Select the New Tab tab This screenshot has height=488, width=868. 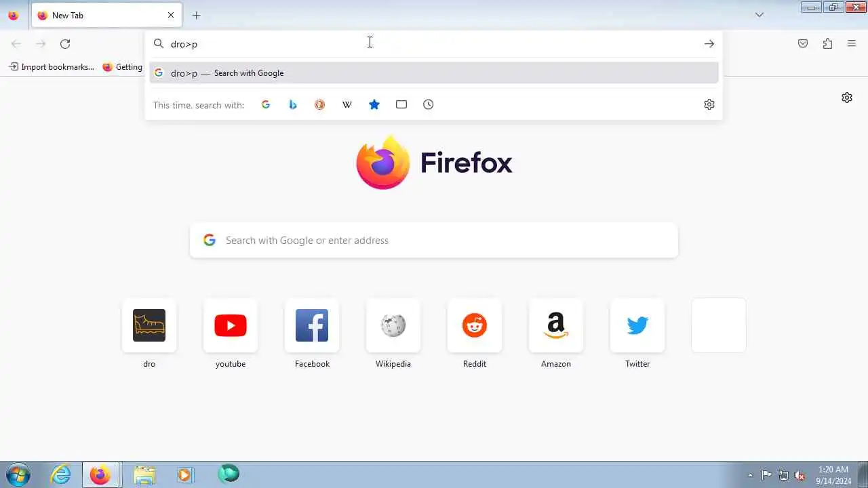106,15
